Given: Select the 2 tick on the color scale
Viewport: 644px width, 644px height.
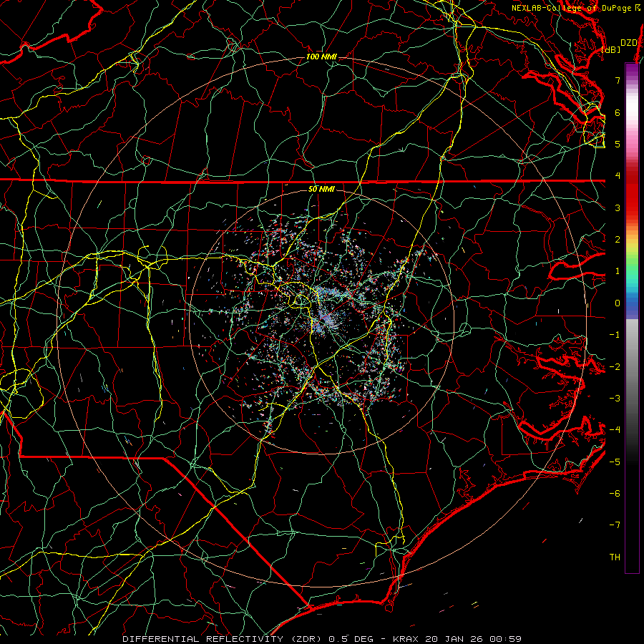Looking at the screenshot, I should (618, 240).
